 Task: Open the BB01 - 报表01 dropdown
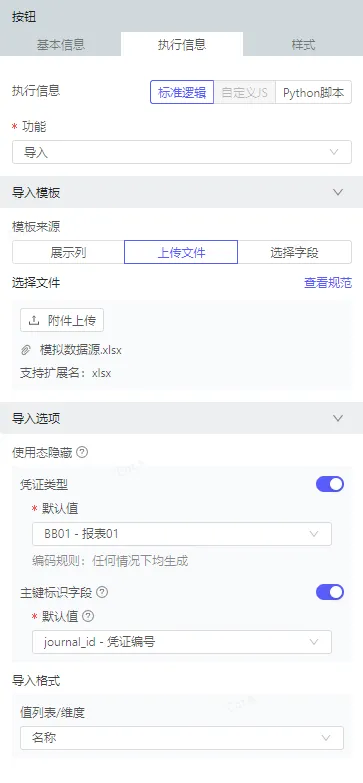tap(182, 534)
